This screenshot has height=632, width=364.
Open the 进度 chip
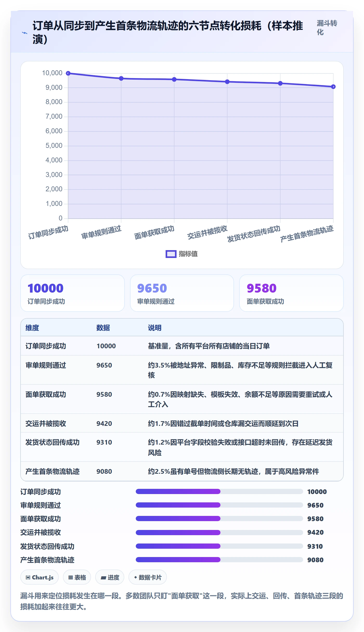click(x=110, y=577)
